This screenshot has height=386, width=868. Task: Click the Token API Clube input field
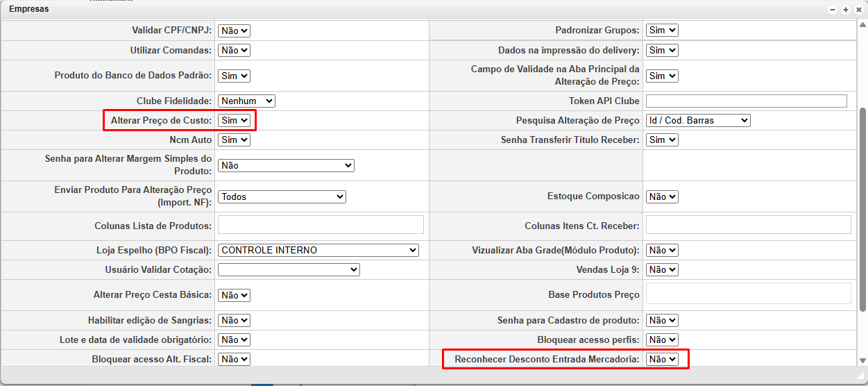tap(747, 101)
